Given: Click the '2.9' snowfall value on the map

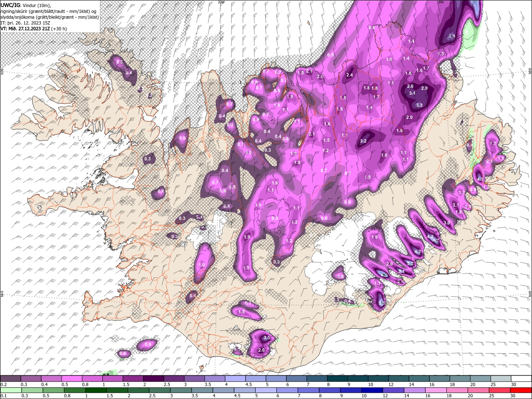Looking at the screenshot, I should tap(424, 88).
